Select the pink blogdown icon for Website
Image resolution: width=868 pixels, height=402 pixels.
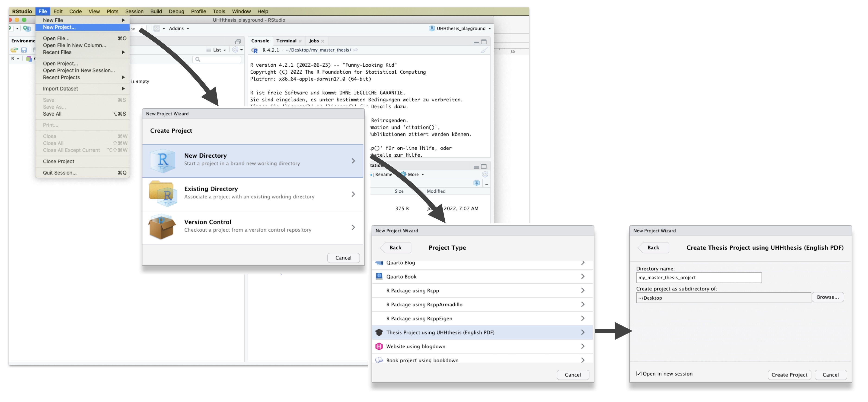pos(379,346)
